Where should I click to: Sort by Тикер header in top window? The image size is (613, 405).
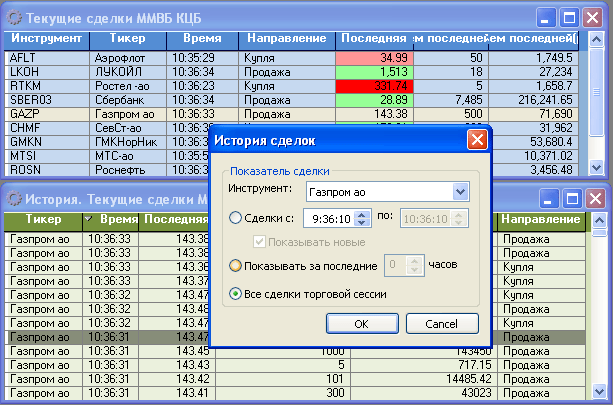click(128, 40)
